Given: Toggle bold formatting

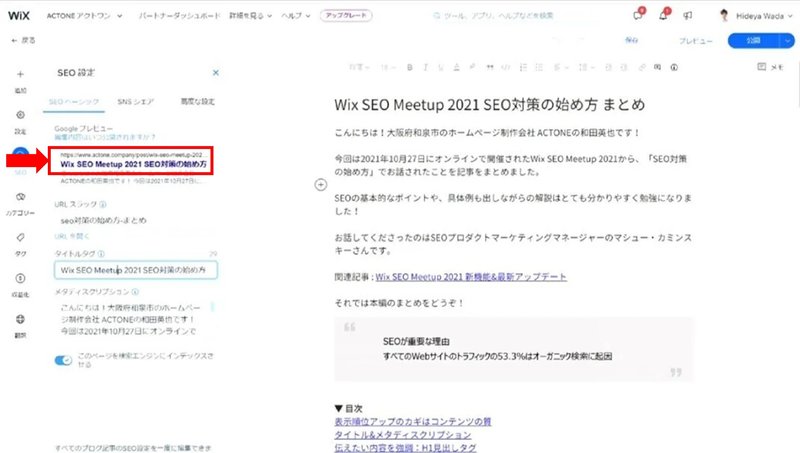Looking at the screenshot, I should point(409,67).
